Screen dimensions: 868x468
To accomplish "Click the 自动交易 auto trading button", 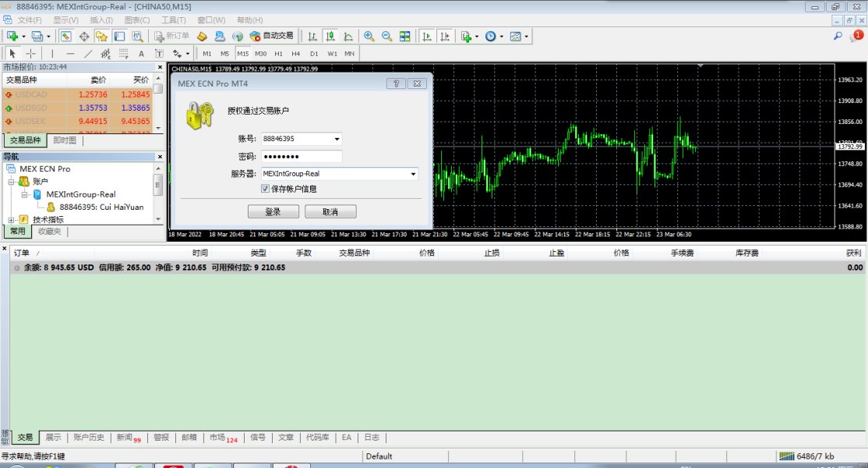I will pos(272,36).
